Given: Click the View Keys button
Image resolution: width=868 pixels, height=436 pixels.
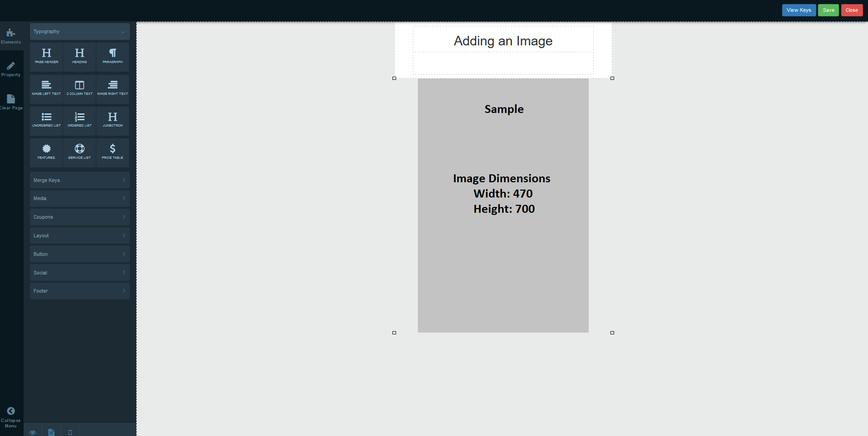Looking at the screenshot, I should [x=799, y=10].
